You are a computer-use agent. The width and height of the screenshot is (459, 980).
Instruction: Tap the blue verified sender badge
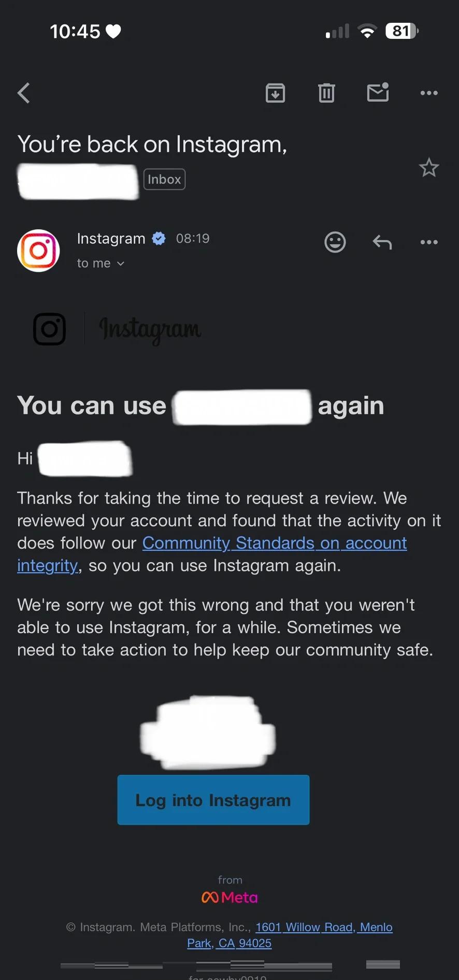[159, 239]
